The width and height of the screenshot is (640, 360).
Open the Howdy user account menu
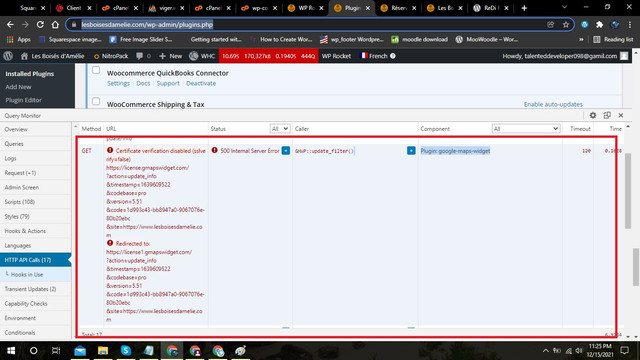[x=565, y=56]
